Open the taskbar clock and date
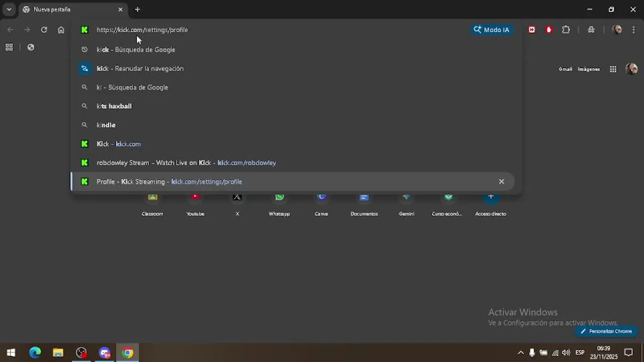This screenshot has width=644, height=362. click(x=603, y=353)
